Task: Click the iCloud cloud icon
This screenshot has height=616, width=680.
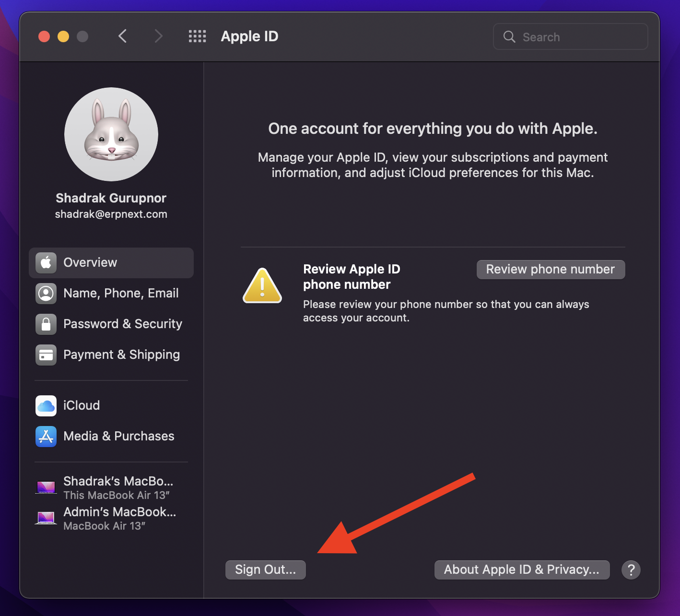Action: coord(46,406)
